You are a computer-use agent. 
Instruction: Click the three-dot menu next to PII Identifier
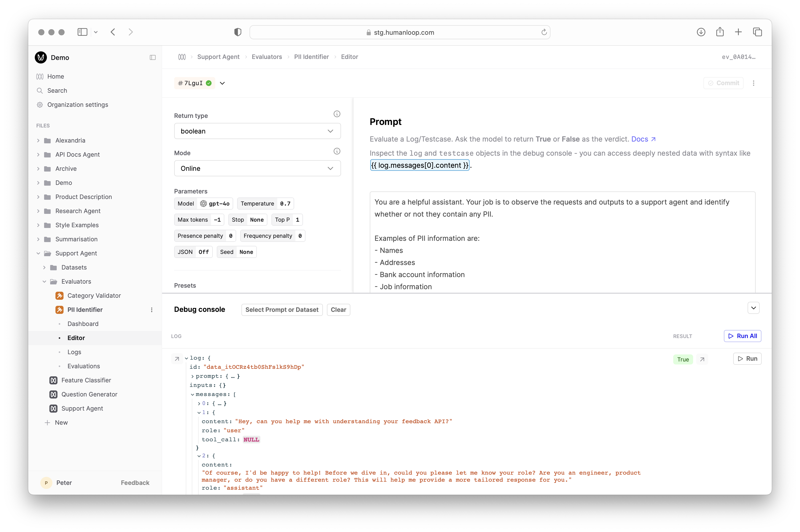coord(152,309)
